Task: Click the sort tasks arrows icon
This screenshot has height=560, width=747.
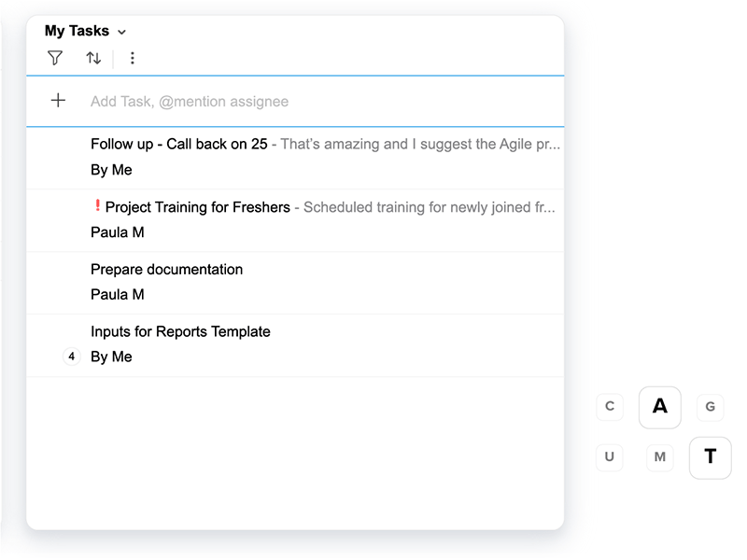Action: pyautogui.click(x=93, y=58)
